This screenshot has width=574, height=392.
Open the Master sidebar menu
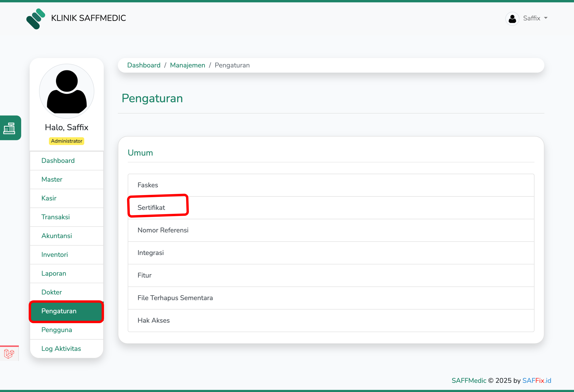52,179
